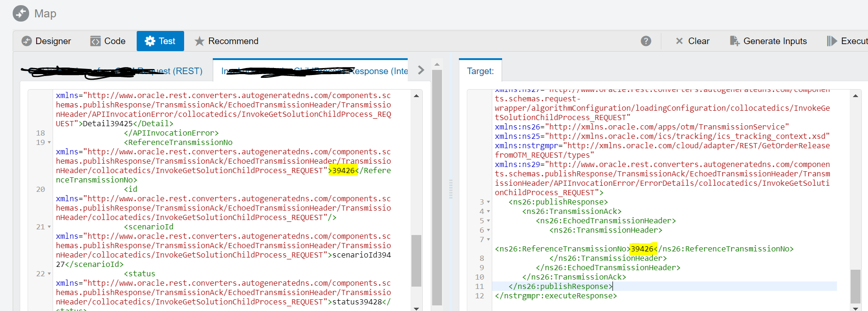Screen dimensions: 868x311
Task: Click </ns26:TransmissionHeader> on target line 8
Action: tap(608, 258)
